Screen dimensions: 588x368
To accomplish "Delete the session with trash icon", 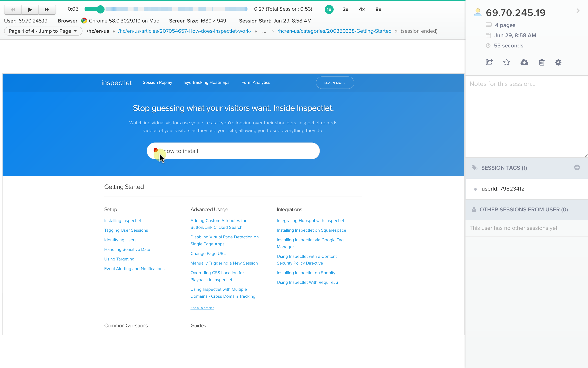I will [542, 62].
